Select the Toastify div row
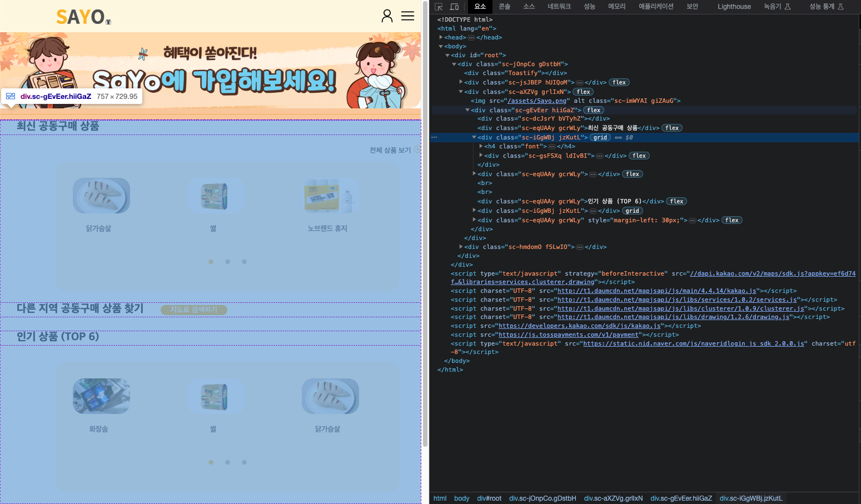Viewport: 861px width, 504px height. coord(515,73)
